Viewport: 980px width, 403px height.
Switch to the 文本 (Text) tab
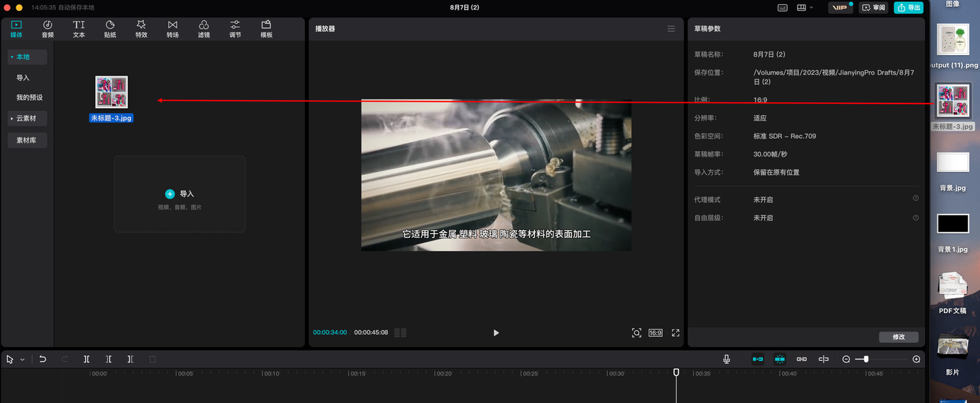click(x=79, y=29)
